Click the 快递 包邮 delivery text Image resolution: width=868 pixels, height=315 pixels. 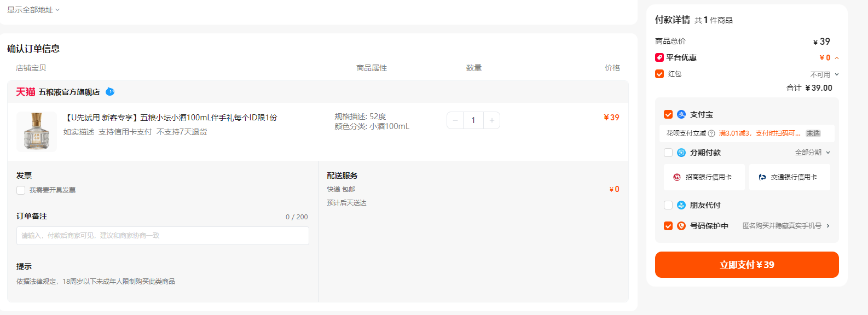[x=341, y=189]
